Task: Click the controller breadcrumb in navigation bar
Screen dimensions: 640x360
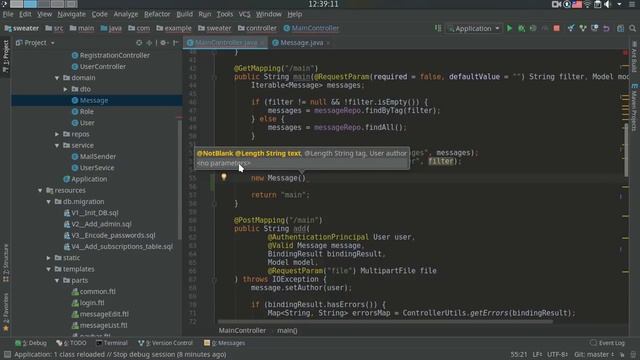Action: click(257, 28)
